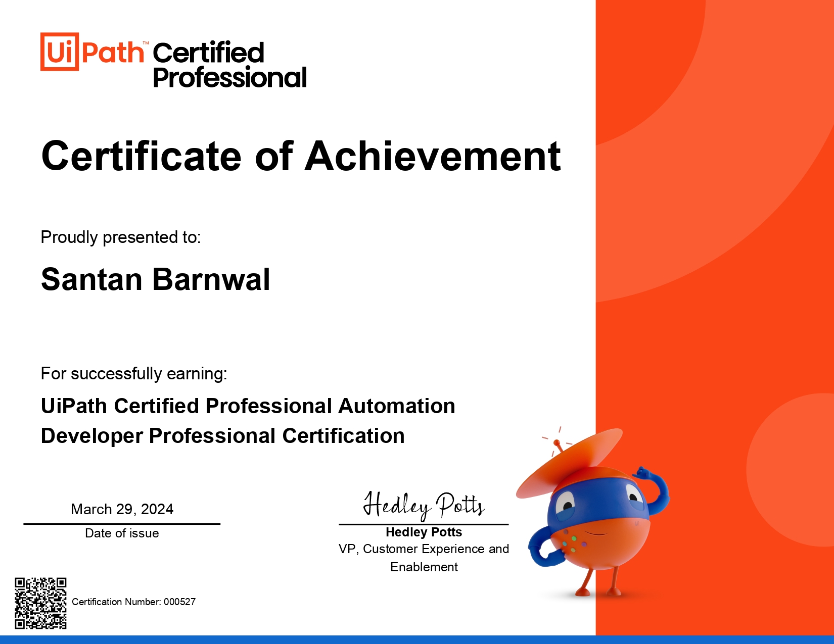Click the handwritten Hedley Potts signature

pyautogui.click(x=424, y=505)
